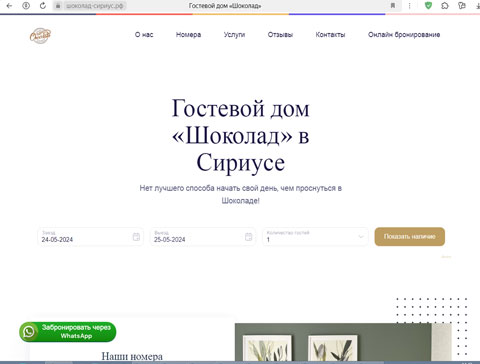Click the page title Гостевой дом «Шоколад»

tap(225, 6)
